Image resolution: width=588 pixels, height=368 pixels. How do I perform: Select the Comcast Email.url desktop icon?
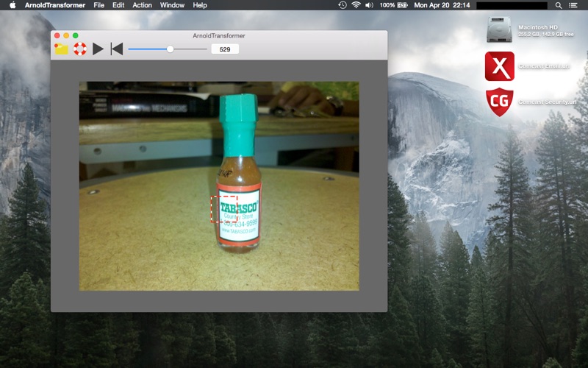click(x=500, y=66)
